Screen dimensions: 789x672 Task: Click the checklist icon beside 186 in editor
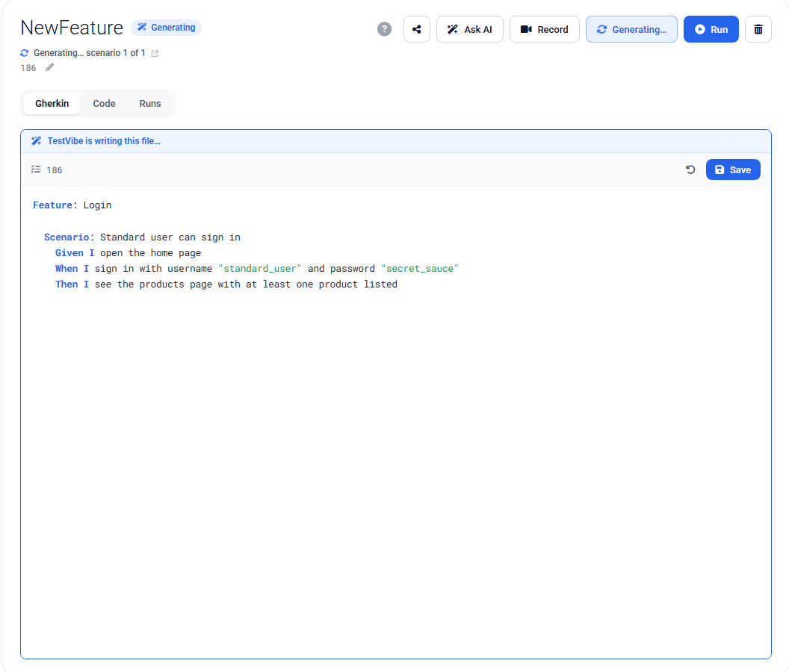36,169
